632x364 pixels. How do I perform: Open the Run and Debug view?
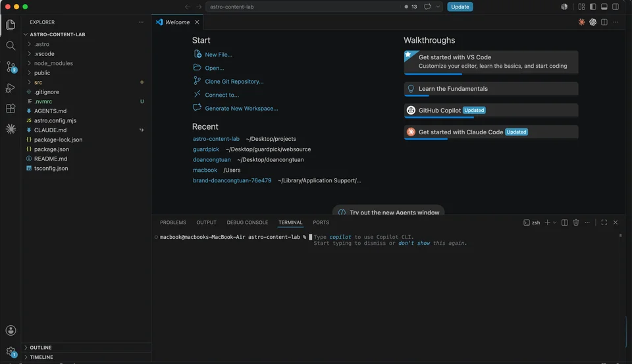11,88
